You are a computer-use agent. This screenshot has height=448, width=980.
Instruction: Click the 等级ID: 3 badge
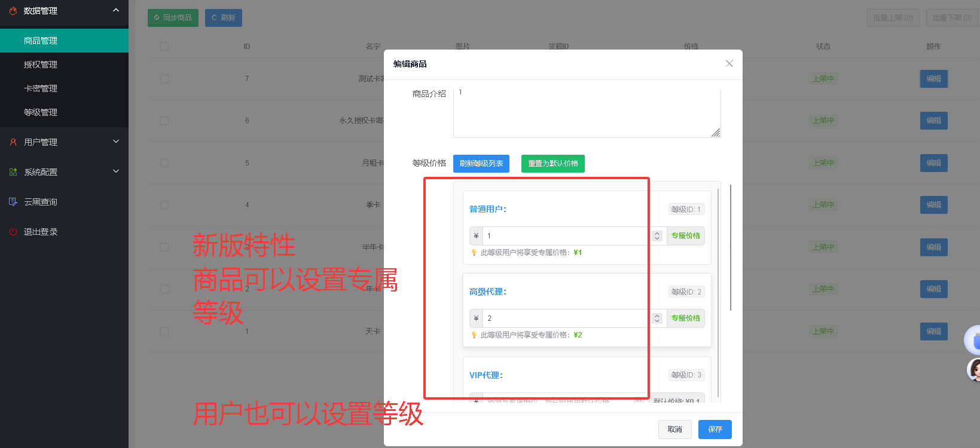(686, 375)
